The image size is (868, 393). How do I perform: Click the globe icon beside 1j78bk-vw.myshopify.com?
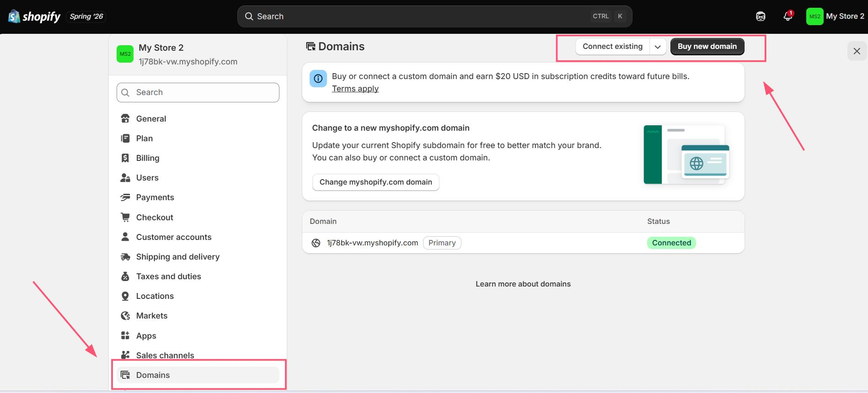316,243
